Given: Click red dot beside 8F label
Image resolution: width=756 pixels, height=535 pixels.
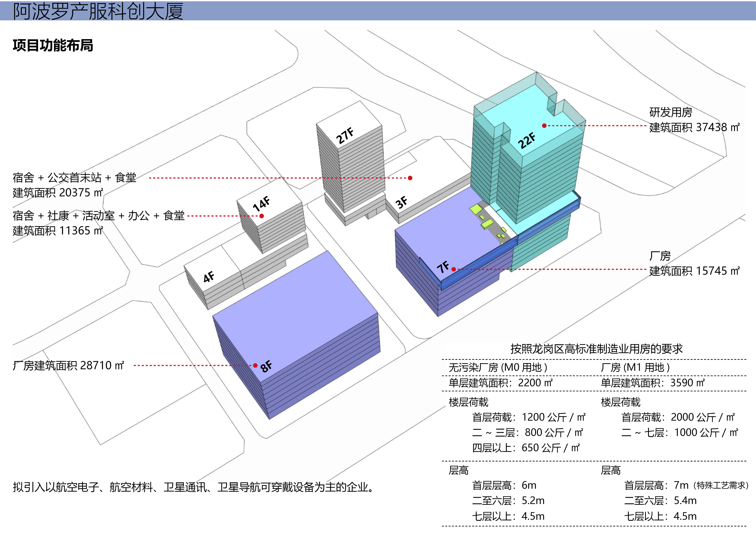Looking at the screenshot, I should coord(255,365).
